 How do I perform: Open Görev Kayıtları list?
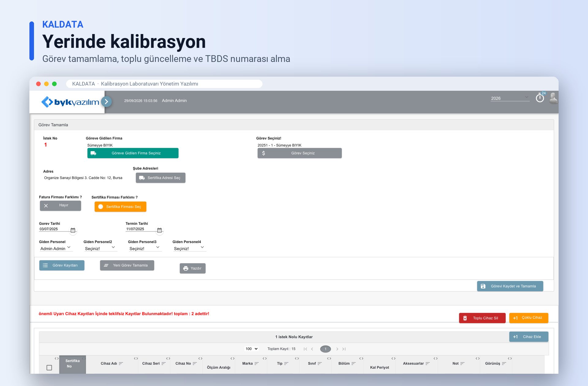[x=62, y=265]
